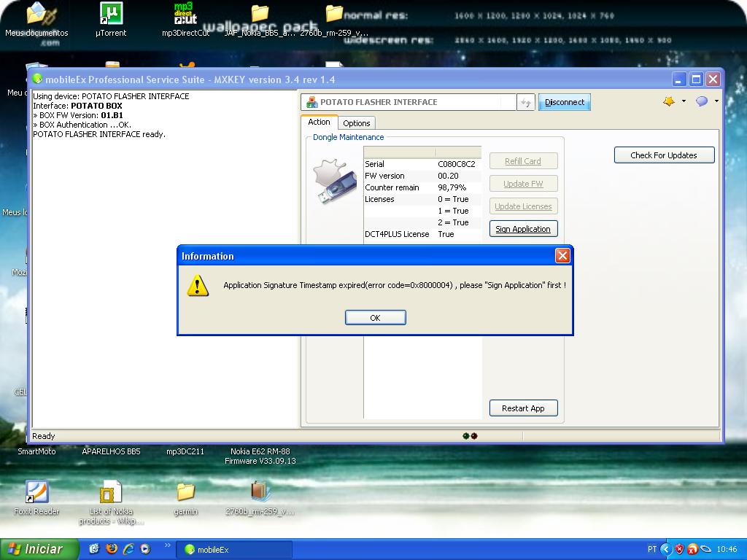Click the Counter remain value 98,79%
The image size is (747, 560).
coord(452,187)
